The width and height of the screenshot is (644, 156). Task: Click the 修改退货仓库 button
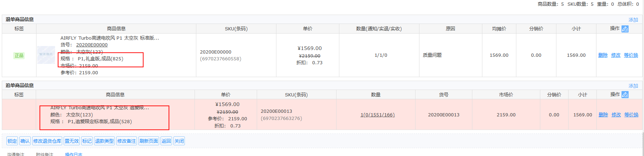click(x=47, y=141)
